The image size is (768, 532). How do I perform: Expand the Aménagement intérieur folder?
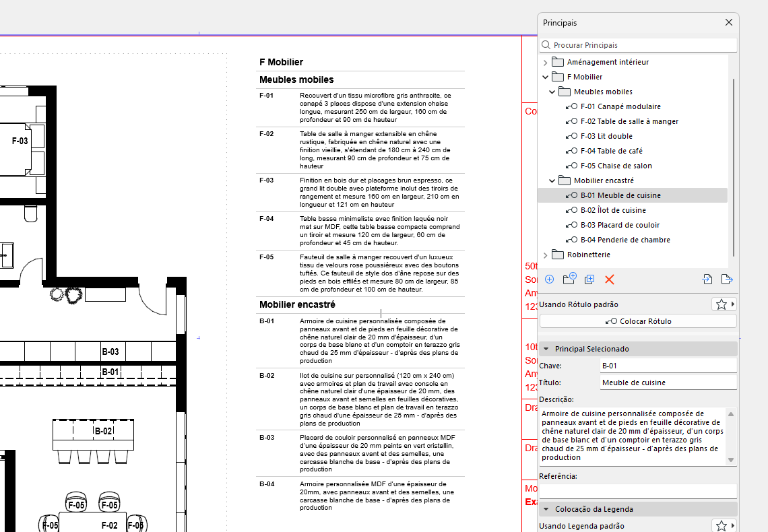(545, 63)
